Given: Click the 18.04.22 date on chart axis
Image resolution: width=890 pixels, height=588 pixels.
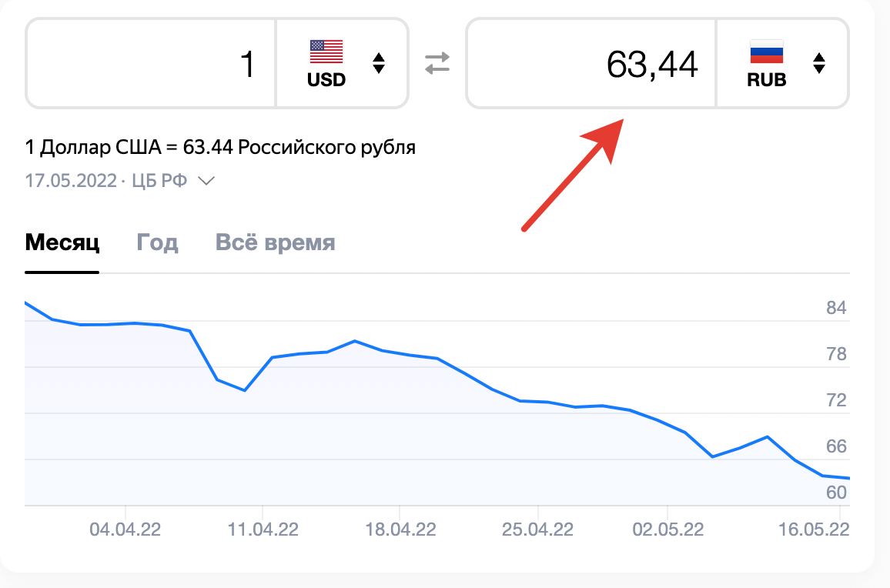Looking at the screenshot, I should pos(400,530).
